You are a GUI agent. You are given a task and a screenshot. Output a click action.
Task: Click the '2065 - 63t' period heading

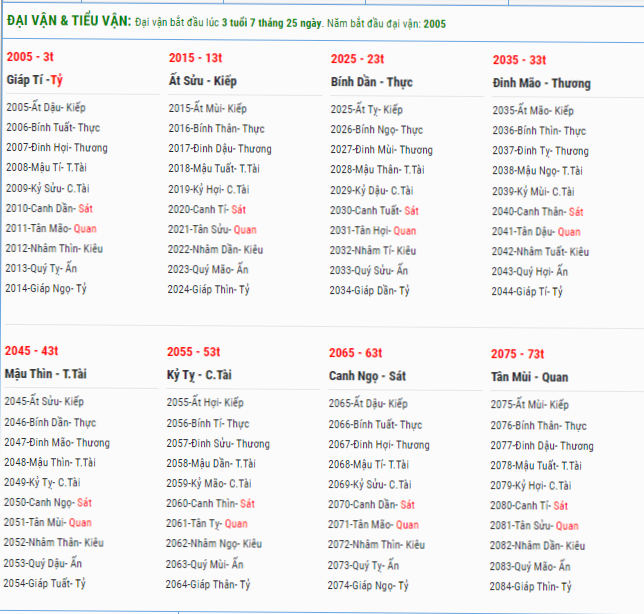click(356, 353)
